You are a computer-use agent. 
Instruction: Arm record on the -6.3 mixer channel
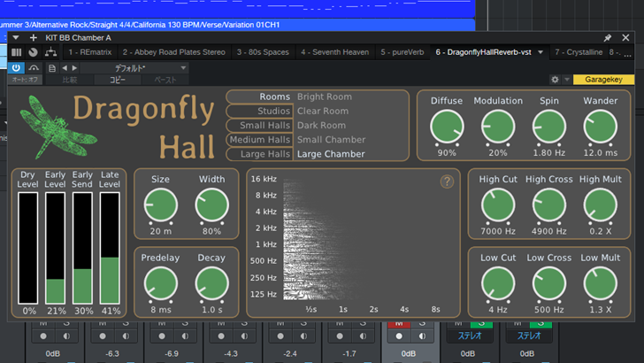click(103, 336)
